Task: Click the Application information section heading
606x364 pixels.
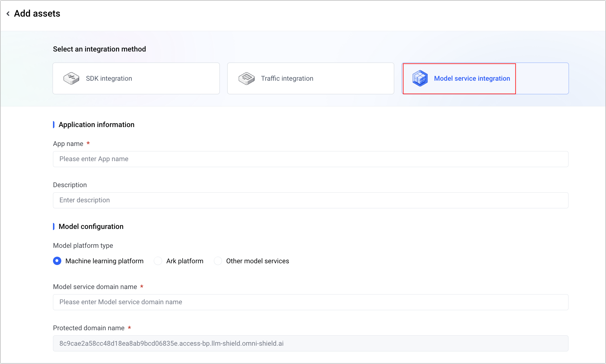Action: (x=96, y=125)
